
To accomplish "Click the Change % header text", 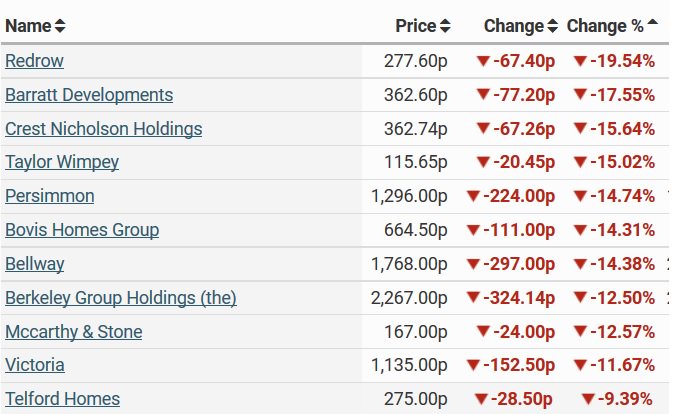I will click(605, 26).
